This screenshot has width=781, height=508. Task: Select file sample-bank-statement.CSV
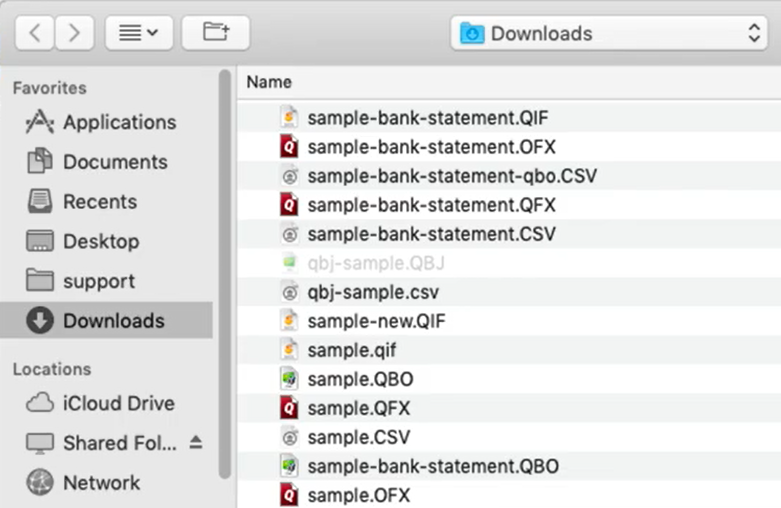[509, 234]
